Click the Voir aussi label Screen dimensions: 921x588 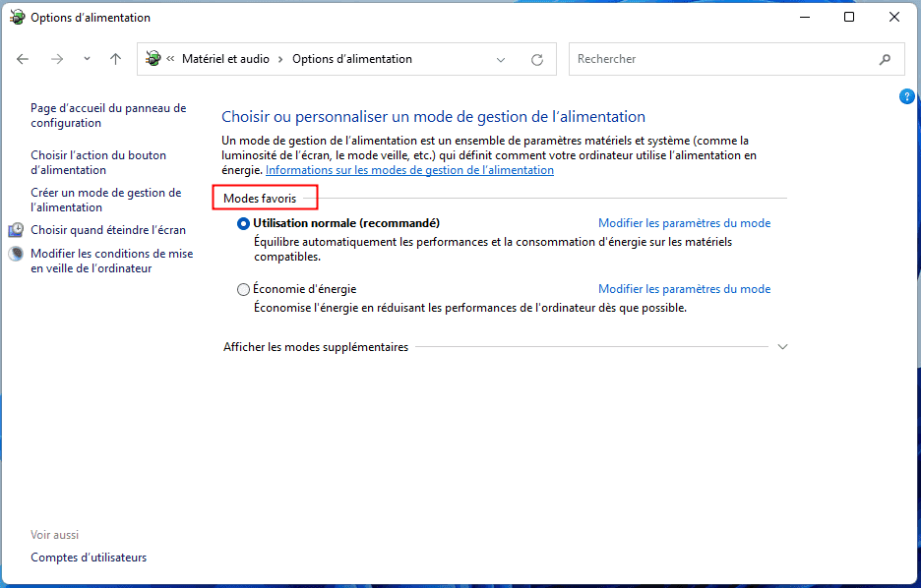point(55,535)
